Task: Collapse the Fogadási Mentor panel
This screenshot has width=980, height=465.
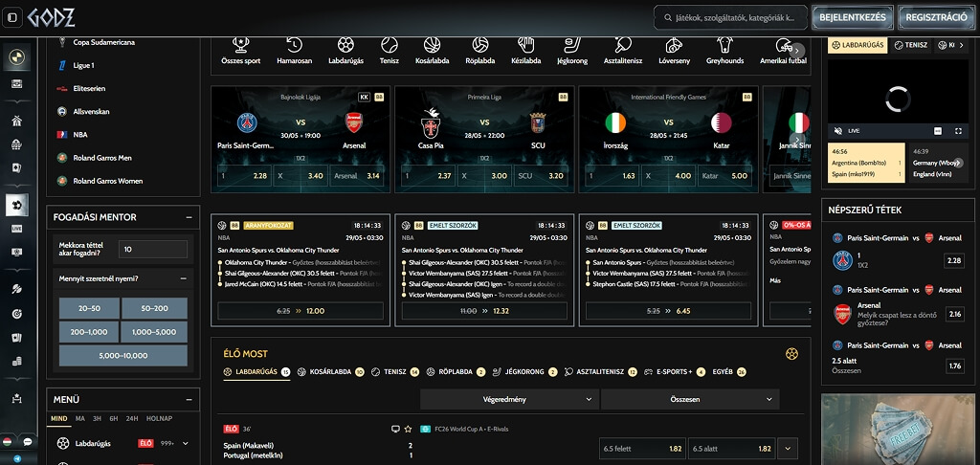Action: click(189, 217)
